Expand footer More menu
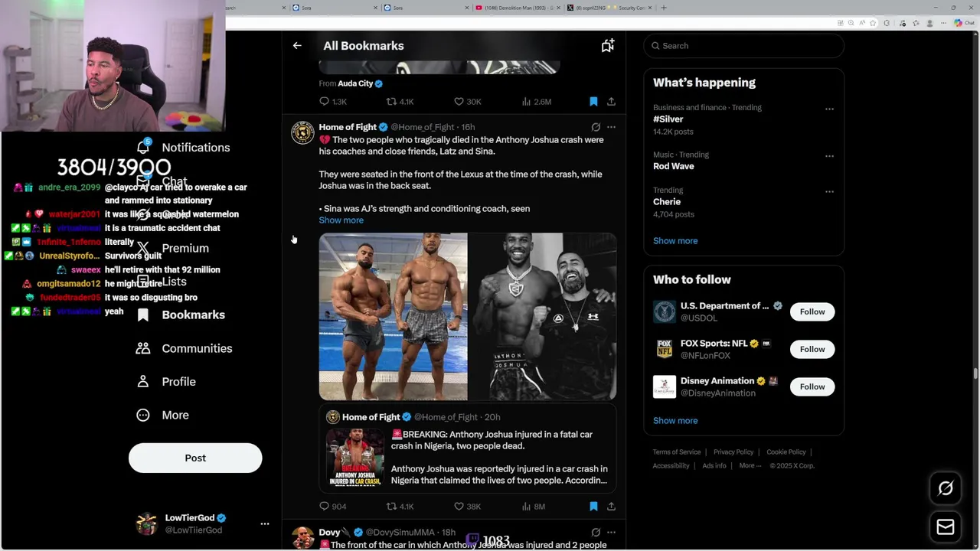980x551 pixels. coord(750,465)
